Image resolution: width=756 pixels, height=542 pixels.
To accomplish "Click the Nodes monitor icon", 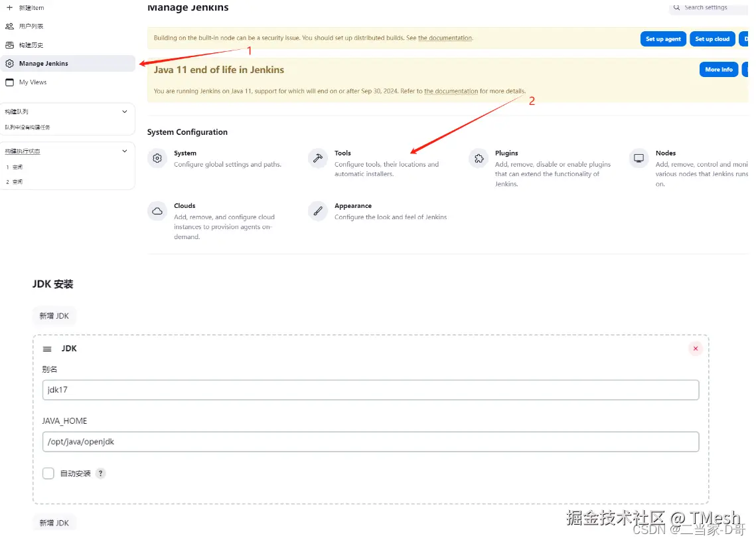I will tap(639, 158).
